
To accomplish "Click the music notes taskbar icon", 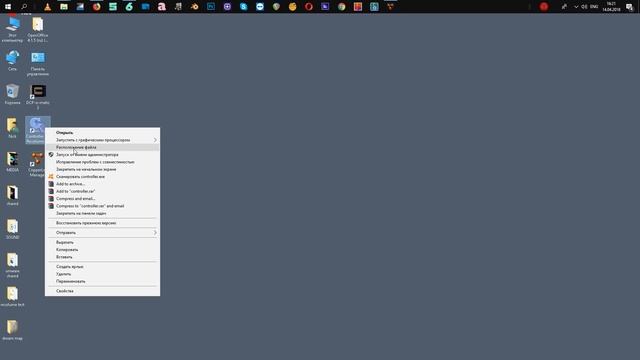I will pyautogui.click(x=178, y=7).
